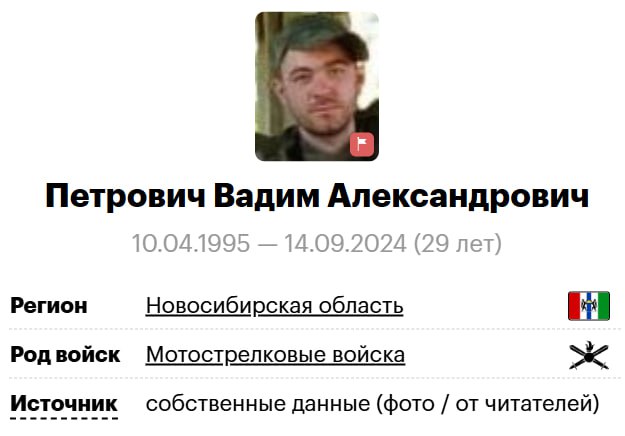The width and height of the screenshot is (625, 436).
Task: Open the profile photo of the man
Action: click(317, 86)
